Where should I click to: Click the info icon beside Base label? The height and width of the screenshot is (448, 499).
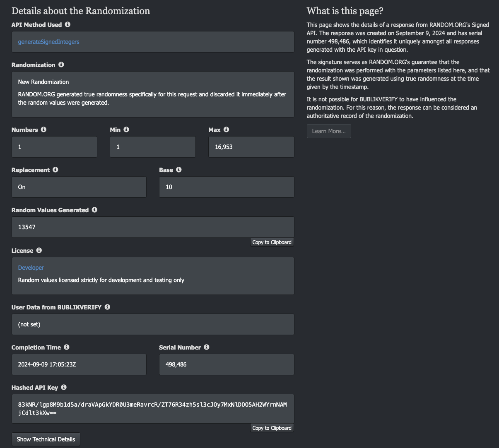point(179,170)
